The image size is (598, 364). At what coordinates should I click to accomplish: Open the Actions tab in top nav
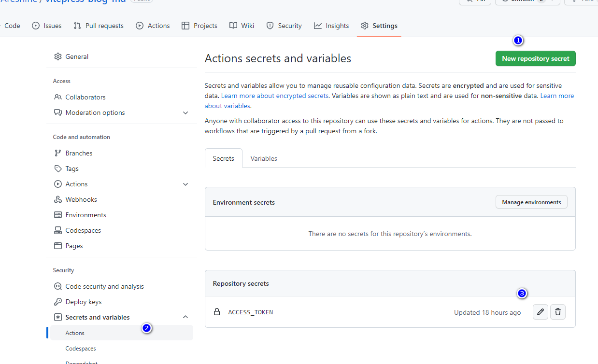tap(153, 26)
